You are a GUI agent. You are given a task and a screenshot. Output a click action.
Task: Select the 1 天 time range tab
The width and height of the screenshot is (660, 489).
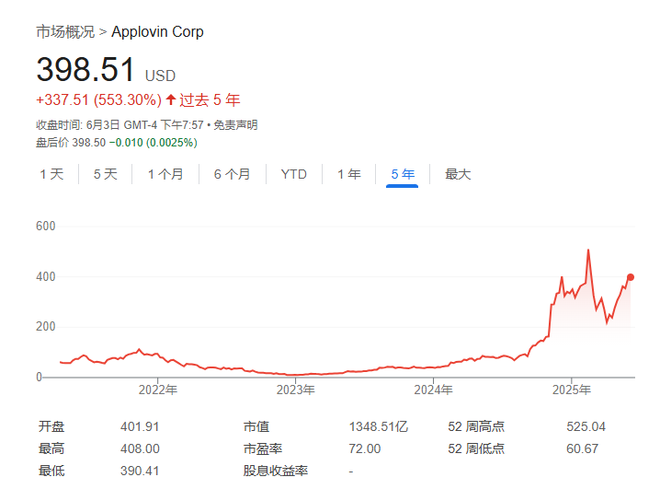pos(52,174)
